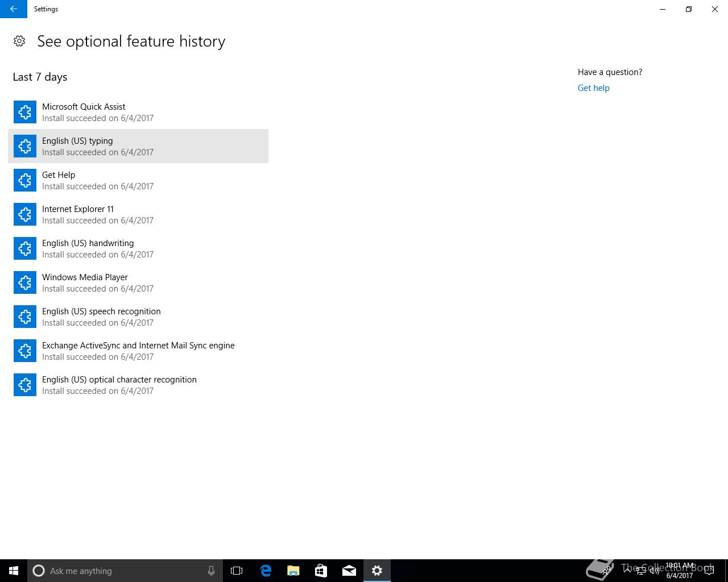
Task: Click the optical character recognition feature icon
Action: (x=25, y=385)
